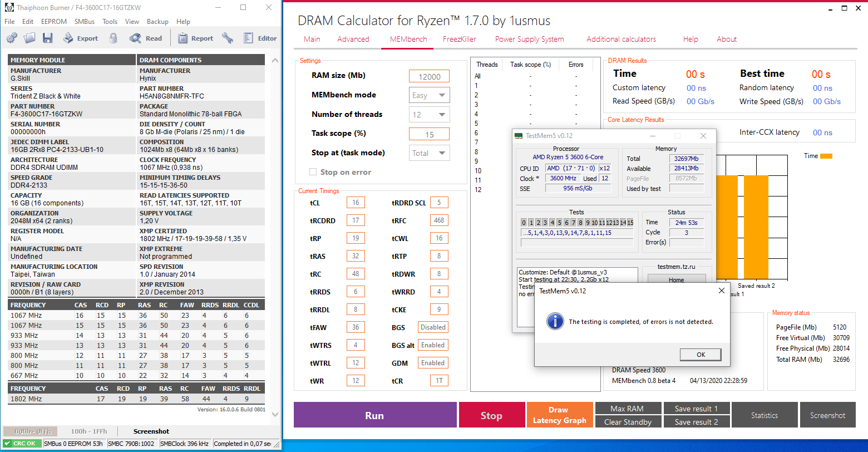Click the padlock icon in Thaiphoon toolbar
This screenshot has width=868, height=452.
(x=114, y=38)
